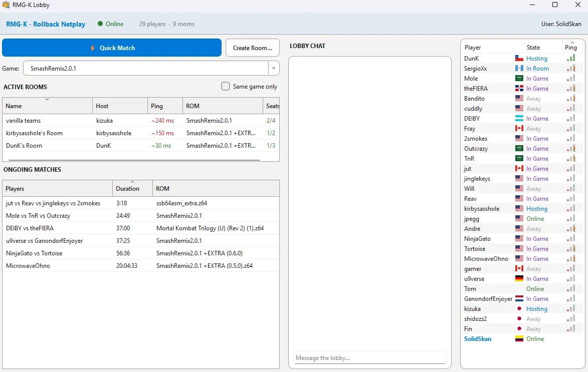Select kirbysasshole's Room row
This screenshot has width=588, height=372.
pos(141,133)
